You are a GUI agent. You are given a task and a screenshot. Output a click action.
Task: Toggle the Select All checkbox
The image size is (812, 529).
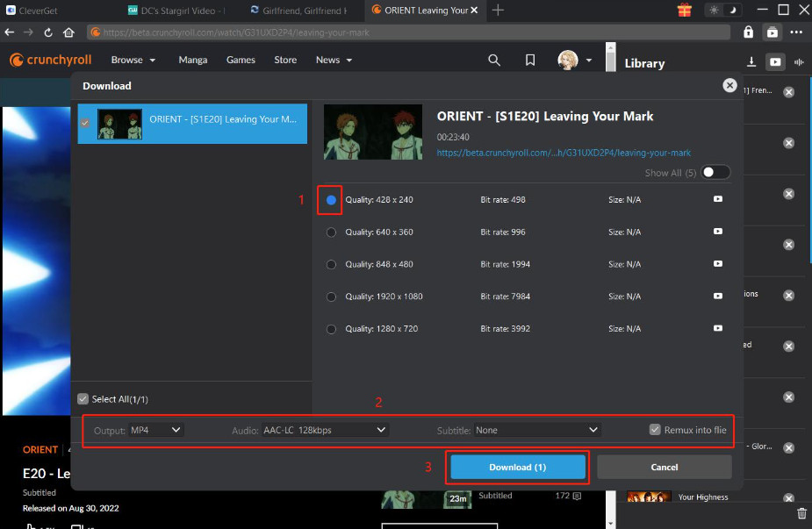click(83, 399)
